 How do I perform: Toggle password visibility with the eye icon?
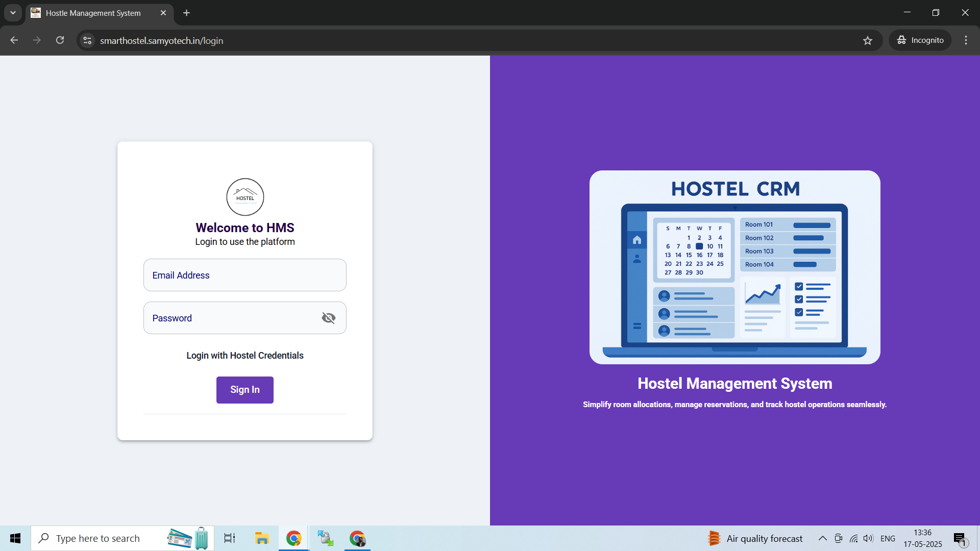pos(328,318)
